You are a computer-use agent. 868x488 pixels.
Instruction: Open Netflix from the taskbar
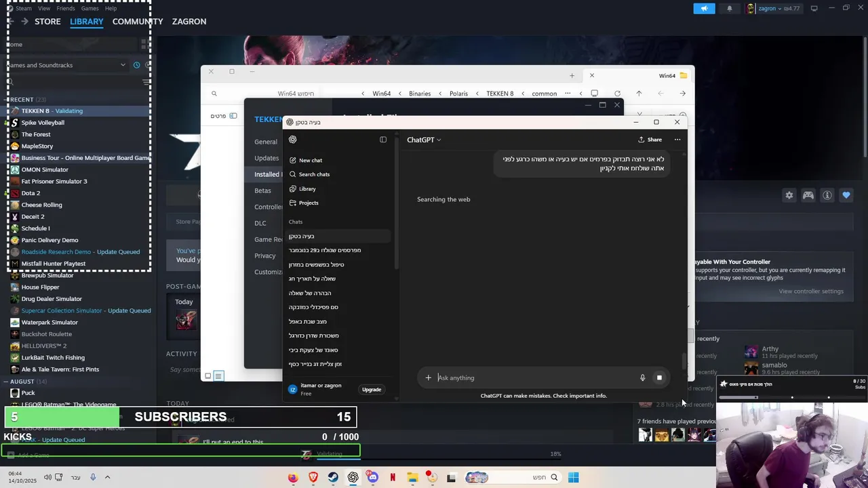coord(393,477)
